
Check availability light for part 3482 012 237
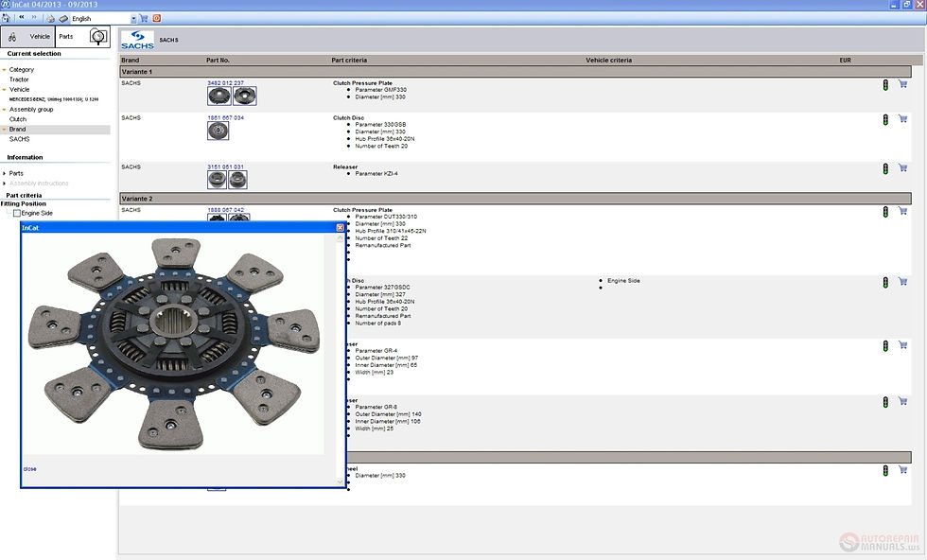(885, 85)
